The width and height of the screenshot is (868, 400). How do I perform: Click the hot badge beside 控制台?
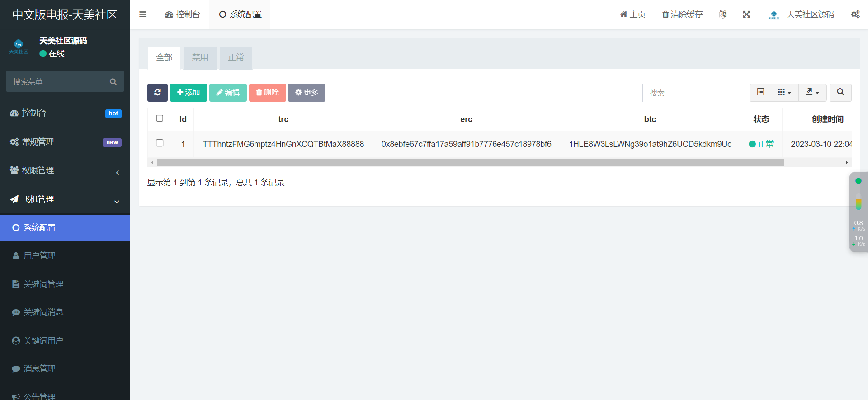pyautogui.click(x=113, y=113)
